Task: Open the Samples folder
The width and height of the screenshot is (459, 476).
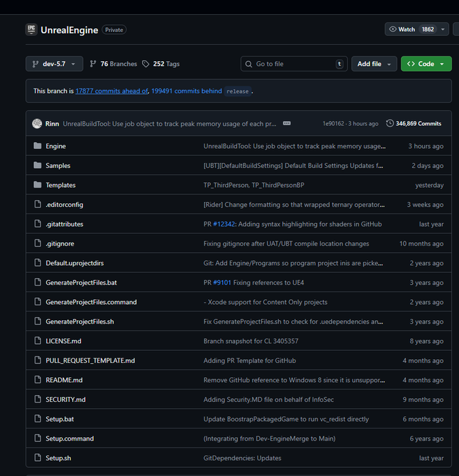Action: pos(58,165)
